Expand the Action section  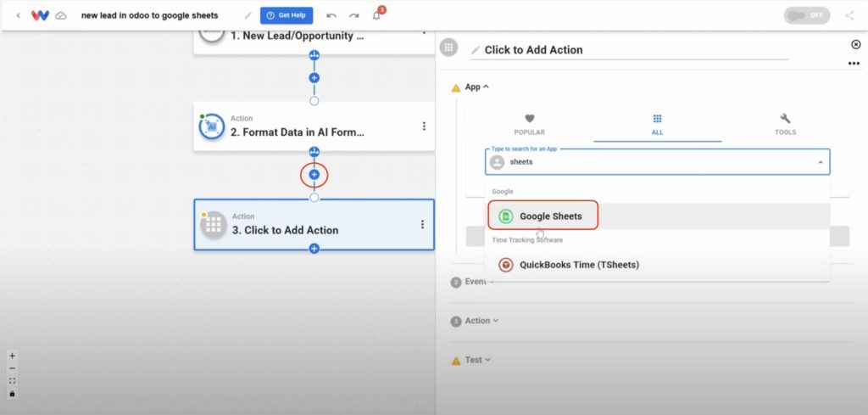pyautogui.click(x=481, y=321)
